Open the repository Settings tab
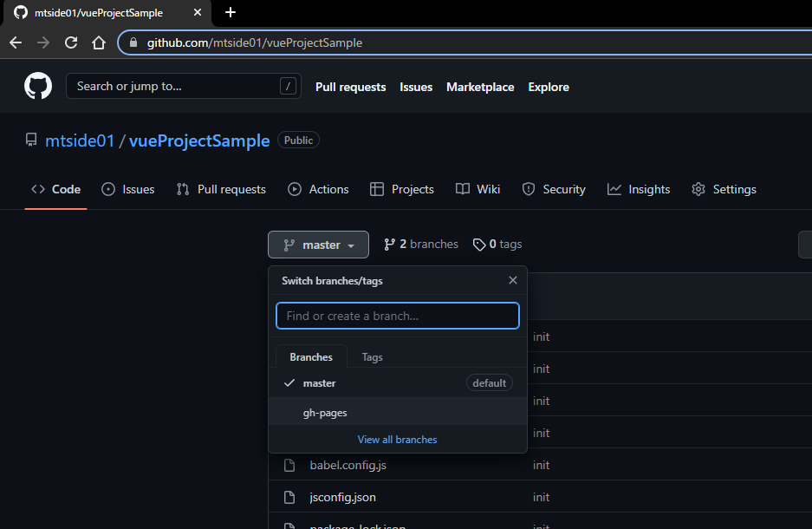Viewport: 812px width, 529px height. (724, 190)
